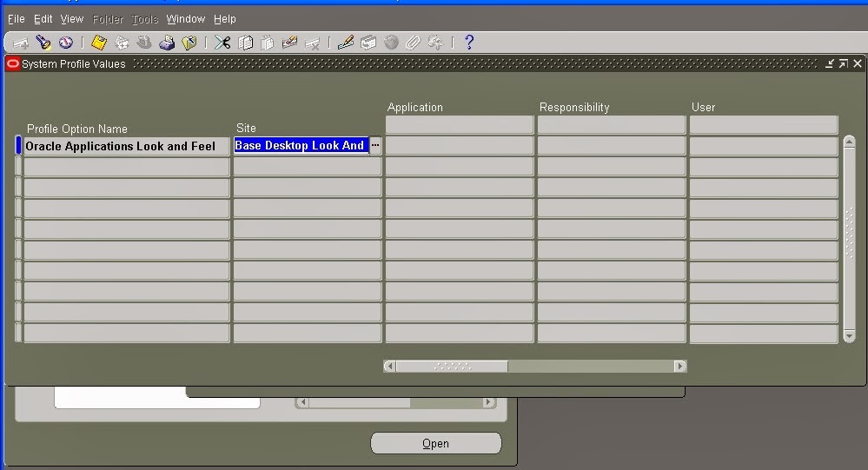Open the Window menu
The image size is (868, 470).
coord(185,19)
